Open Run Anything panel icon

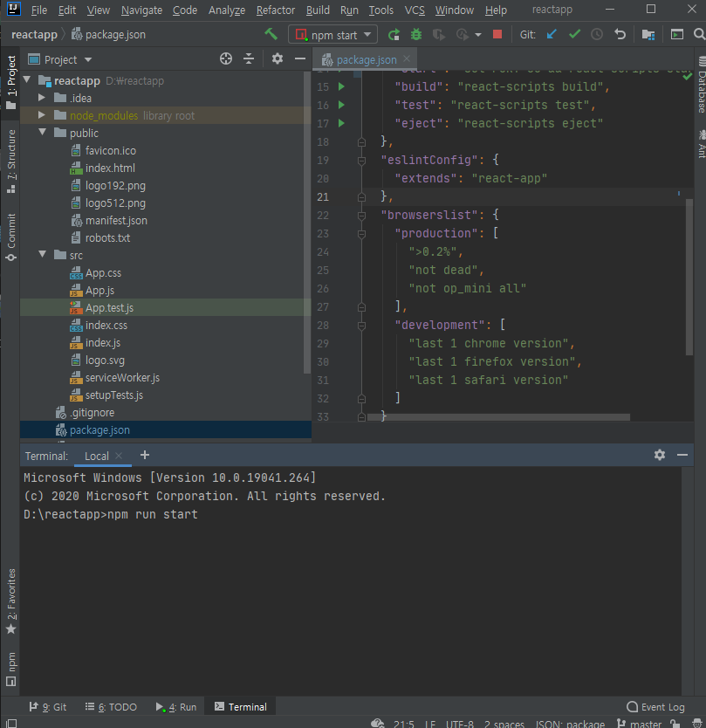pos(676,35)
